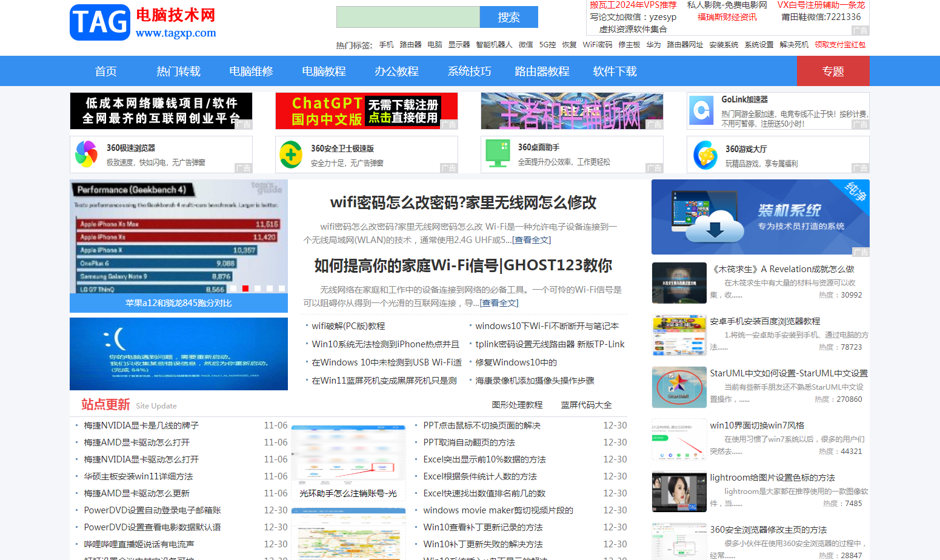Open the 热门转载 navigation tab
Screen dimensions: 940x560
[179, 71]
